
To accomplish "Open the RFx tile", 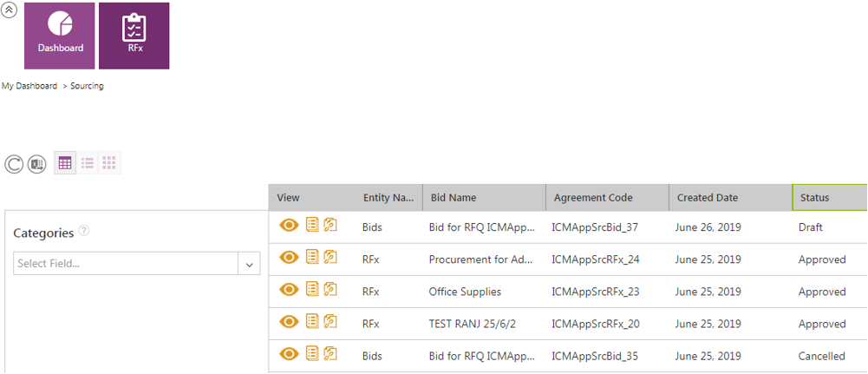I will (134, 36).
